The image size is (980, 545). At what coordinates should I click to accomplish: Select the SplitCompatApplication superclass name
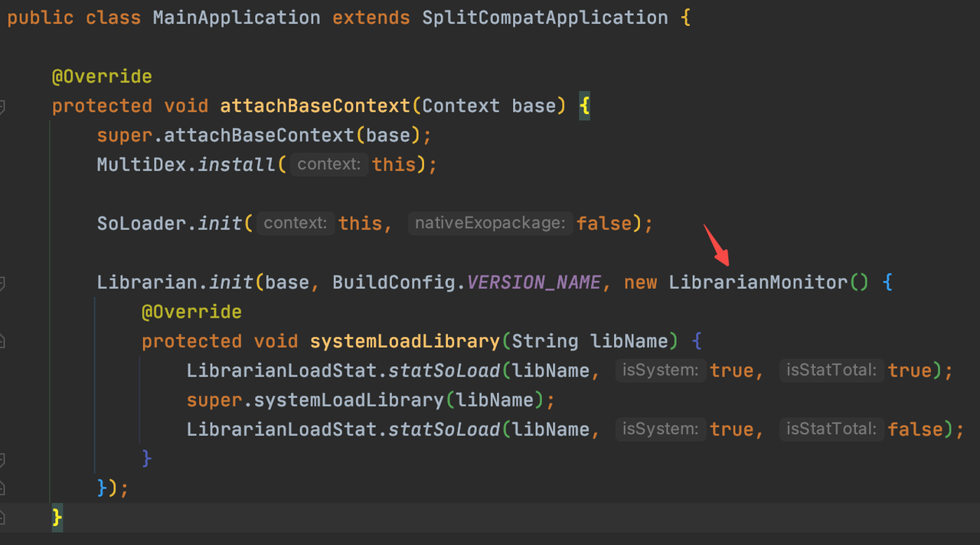pos(545,18)
